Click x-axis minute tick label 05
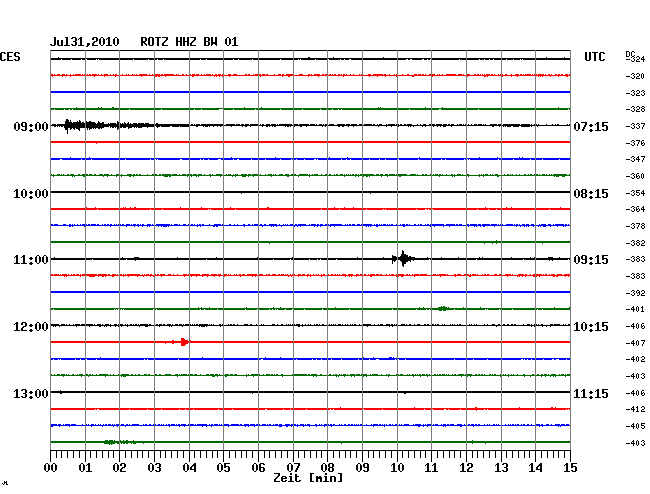Image resolution: width=650 pixels, height=494 pixels. coord(223,468)
